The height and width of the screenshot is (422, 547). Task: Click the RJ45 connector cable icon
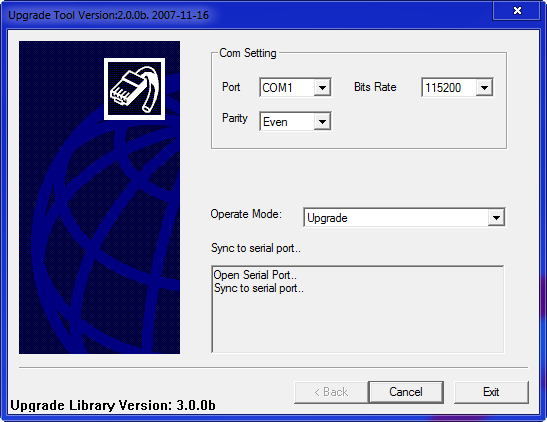(x=134, y=89)
